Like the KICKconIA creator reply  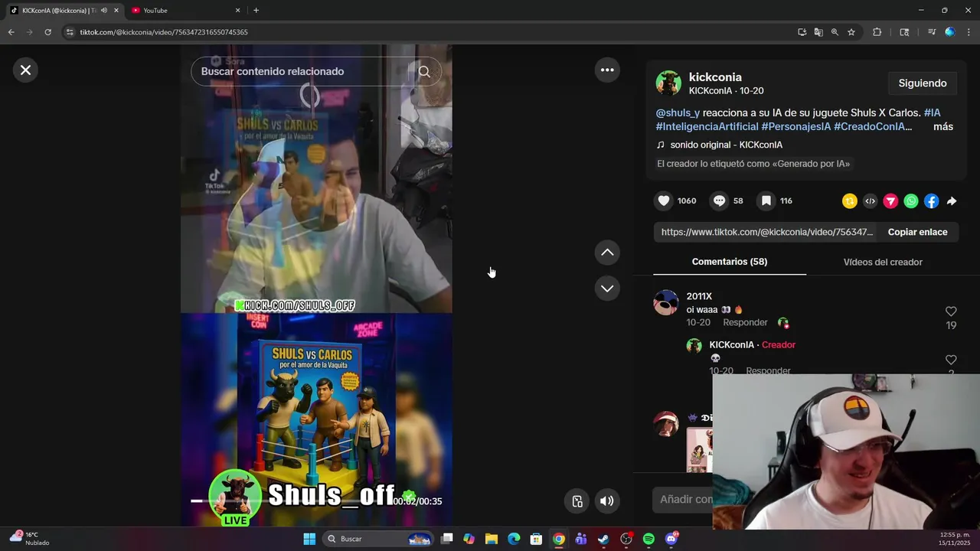click(951, 360)
